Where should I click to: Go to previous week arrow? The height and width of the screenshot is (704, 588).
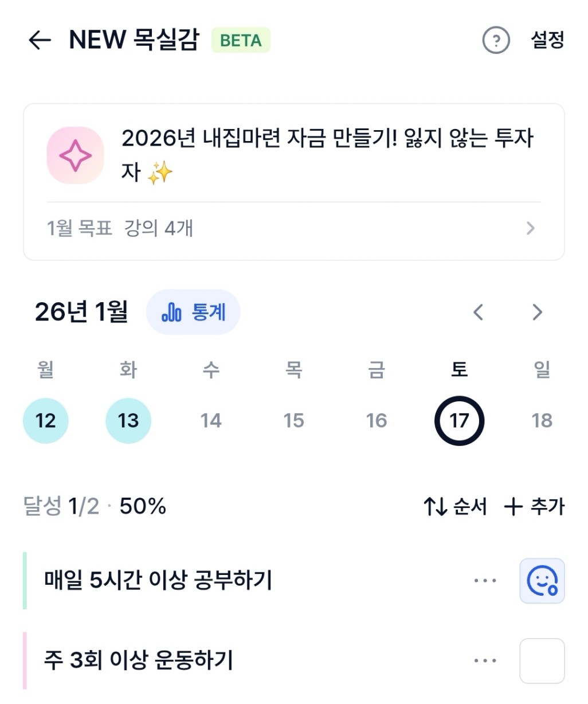pyautogui.click(x=479, y=312)
